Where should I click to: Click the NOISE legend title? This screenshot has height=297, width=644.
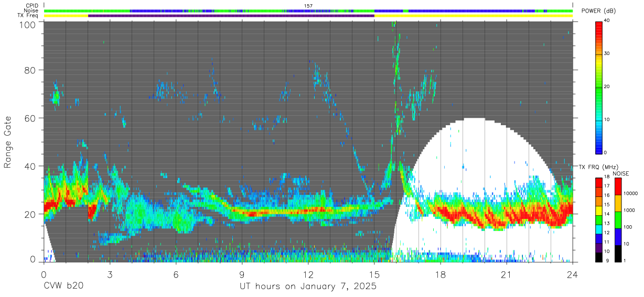(x=620, y=173)
